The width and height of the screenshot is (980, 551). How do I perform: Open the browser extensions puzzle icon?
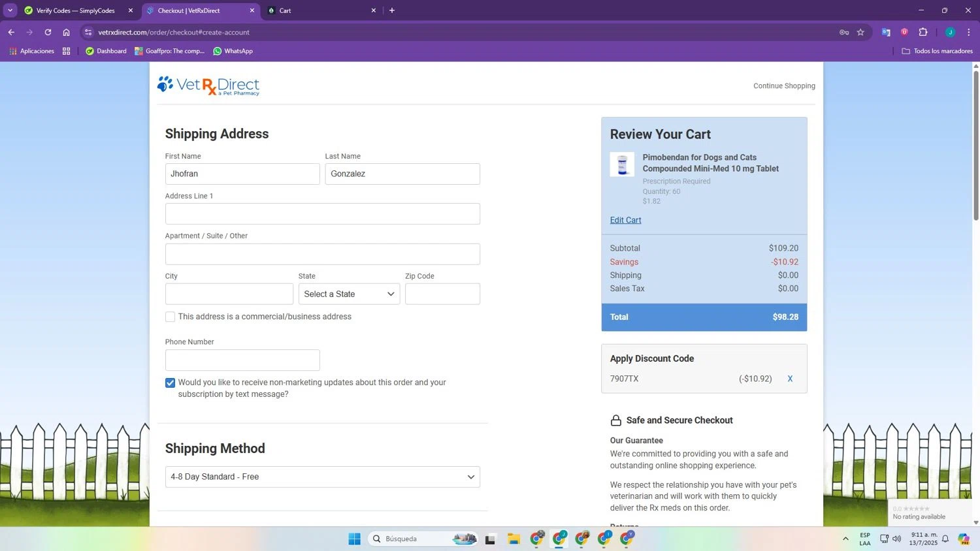[x=923, y=32]
